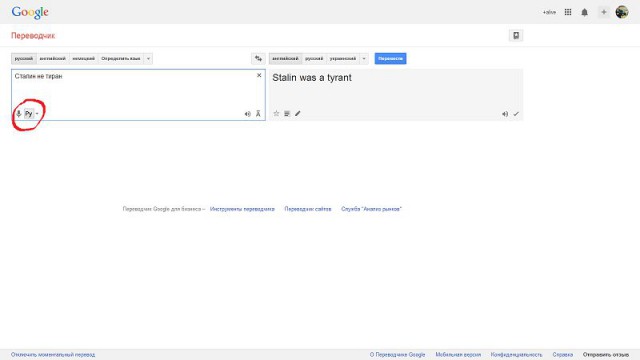Open the Google apps grid
This screenshot has width=640, height=360.
click(568, 12)
